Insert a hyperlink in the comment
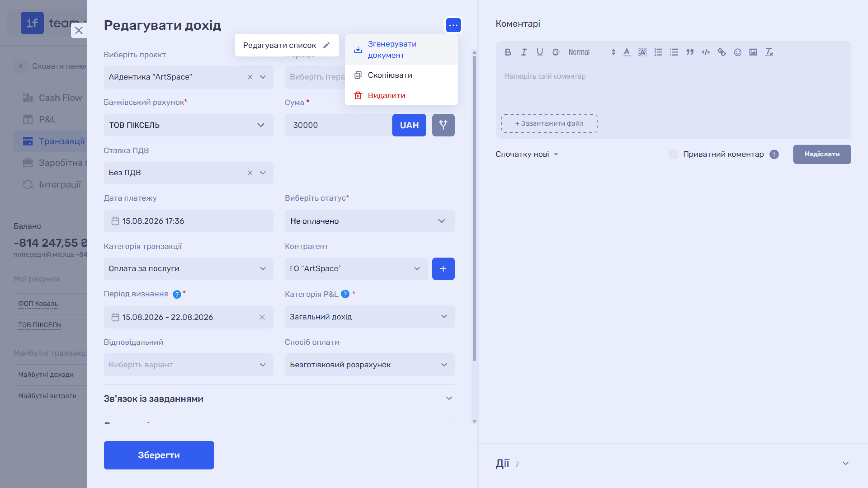Screen dimensions: 868x488 coord(722,52)
